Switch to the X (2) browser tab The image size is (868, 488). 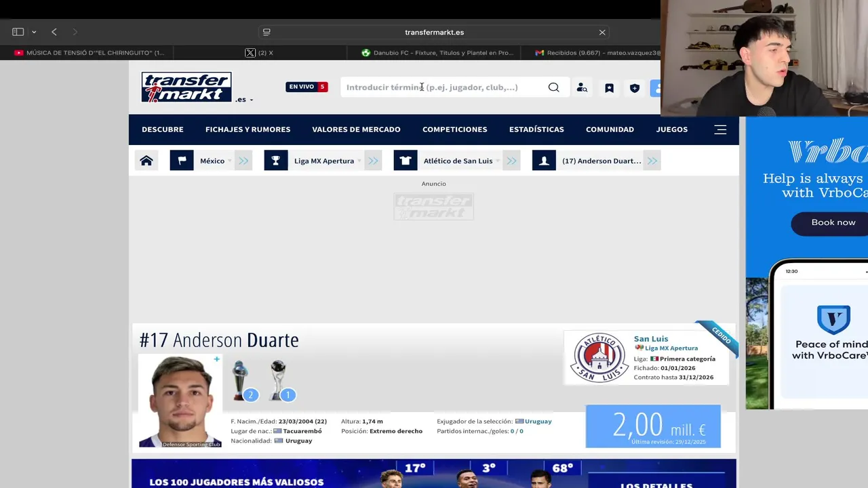point(260,53)
